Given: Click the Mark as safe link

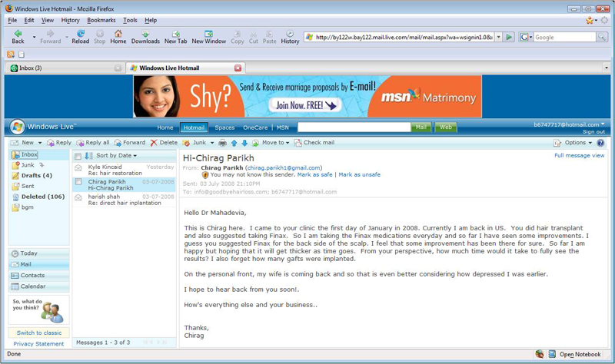Looking at the screenshot, I should coord(315,174).
